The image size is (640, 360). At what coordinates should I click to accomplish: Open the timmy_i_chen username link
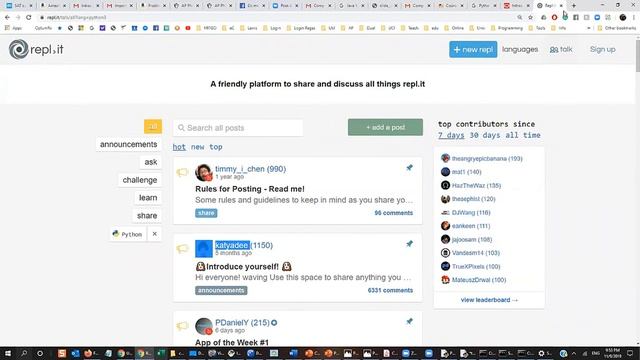click(x=240, y=169)
